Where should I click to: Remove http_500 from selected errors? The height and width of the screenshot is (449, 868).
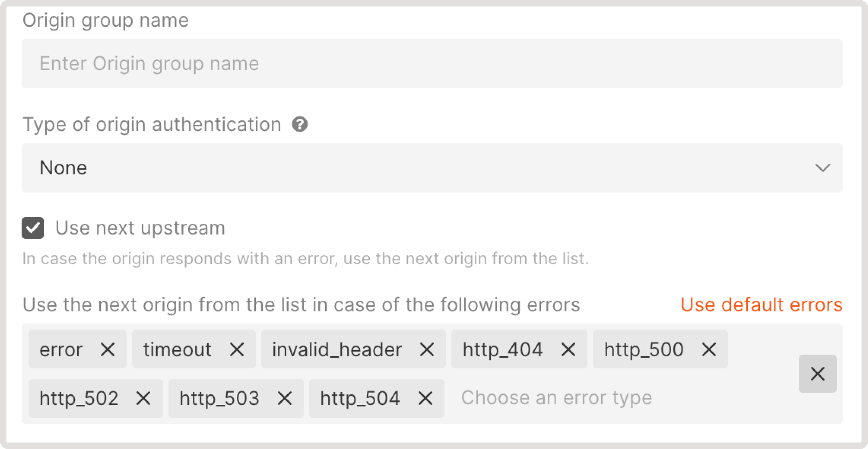pos(709,349)
